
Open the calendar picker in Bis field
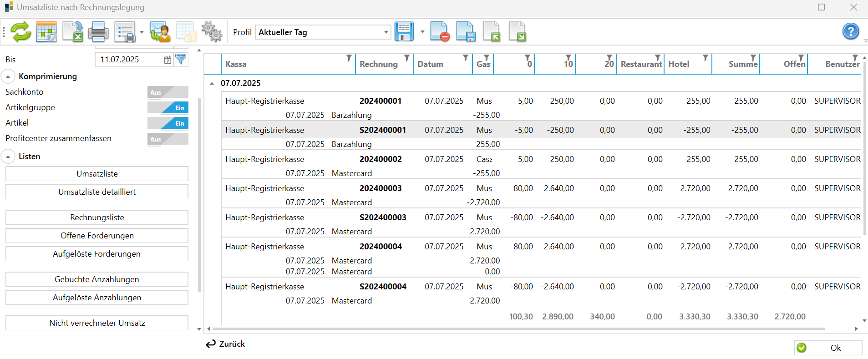click(x=168, y=60)
